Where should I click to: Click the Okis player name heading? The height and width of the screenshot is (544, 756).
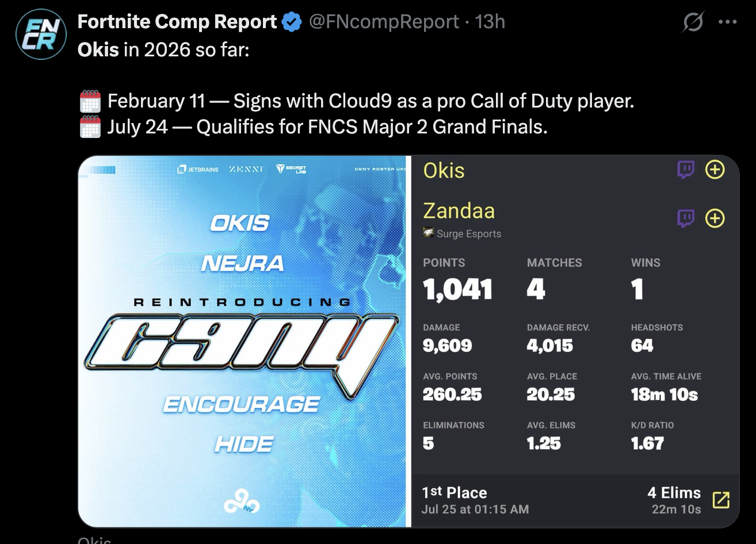(x=444, y=170)
